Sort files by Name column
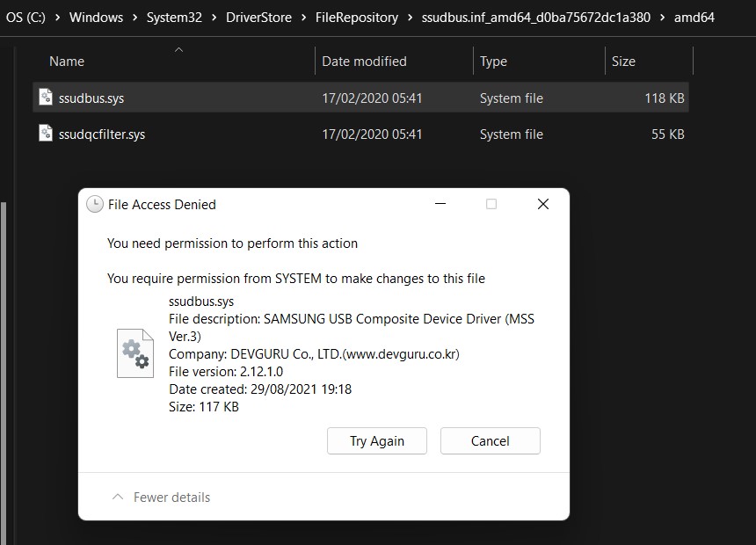 tap(67, 62)
